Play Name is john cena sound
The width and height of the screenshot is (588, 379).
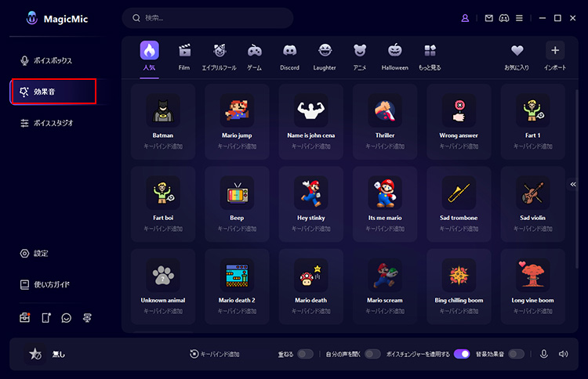(311, 111)
